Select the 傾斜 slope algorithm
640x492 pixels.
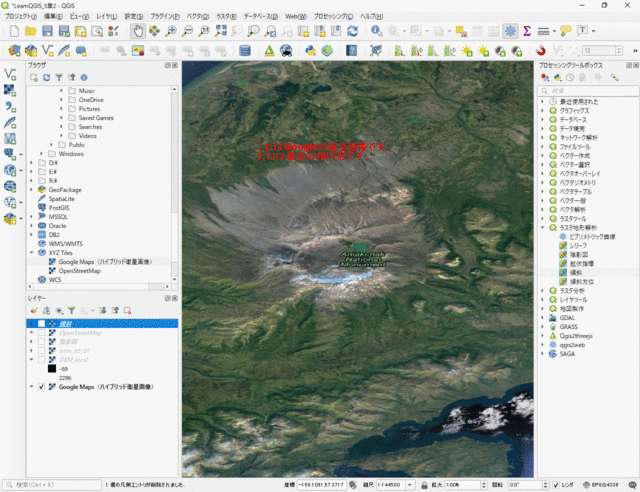576,272
